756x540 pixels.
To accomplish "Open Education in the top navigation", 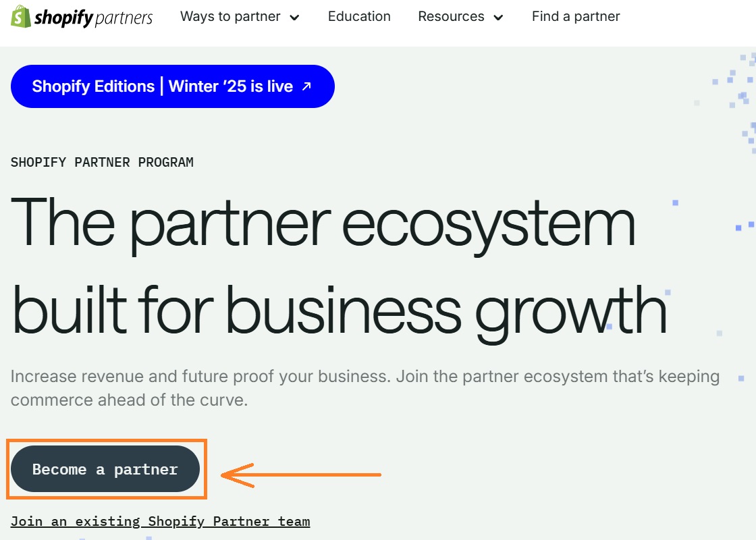I will pos(359,16).
